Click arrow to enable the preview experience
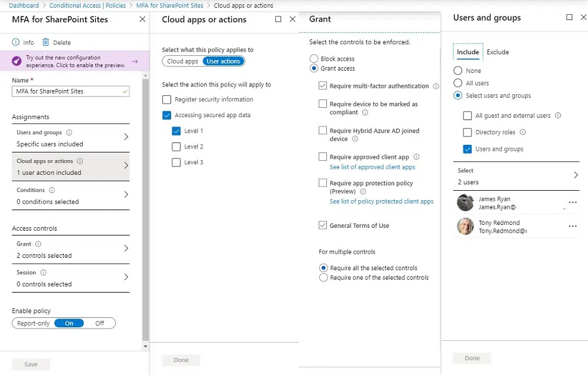Image resolution: width=588 pixels, height=375 pixels. [135, 61]
